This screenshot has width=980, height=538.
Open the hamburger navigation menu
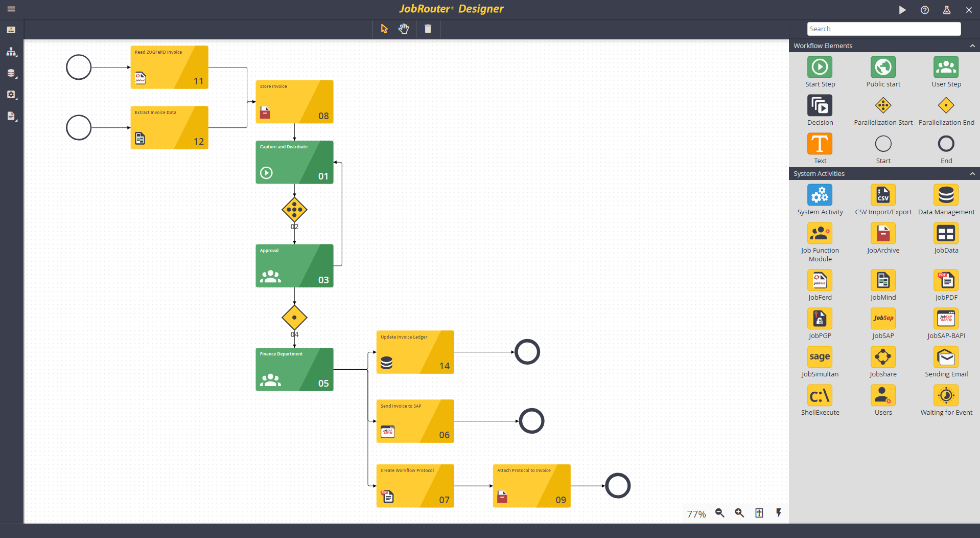11,9
